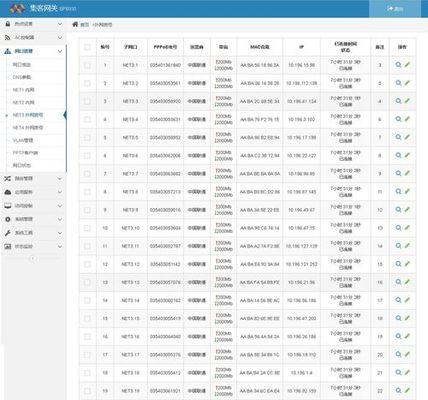Expand the cloud-icon menu chevron
428x400 pixels.
[60, 192]
